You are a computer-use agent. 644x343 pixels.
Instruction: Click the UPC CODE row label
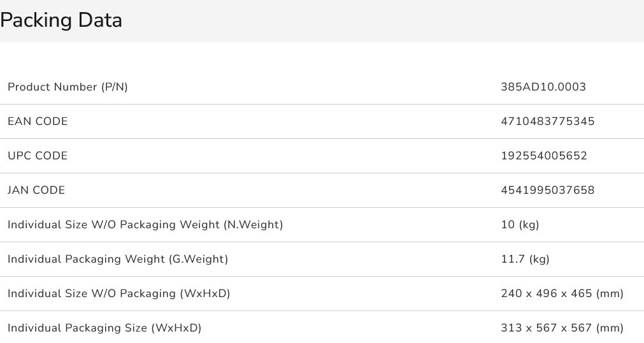point(38,156)
